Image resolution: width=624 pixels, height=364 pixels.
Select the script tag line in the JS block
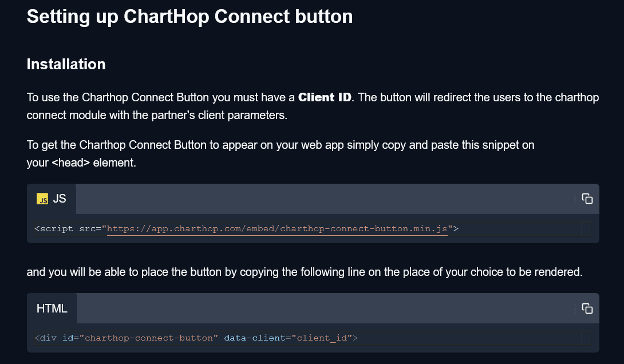coord(246,228)
